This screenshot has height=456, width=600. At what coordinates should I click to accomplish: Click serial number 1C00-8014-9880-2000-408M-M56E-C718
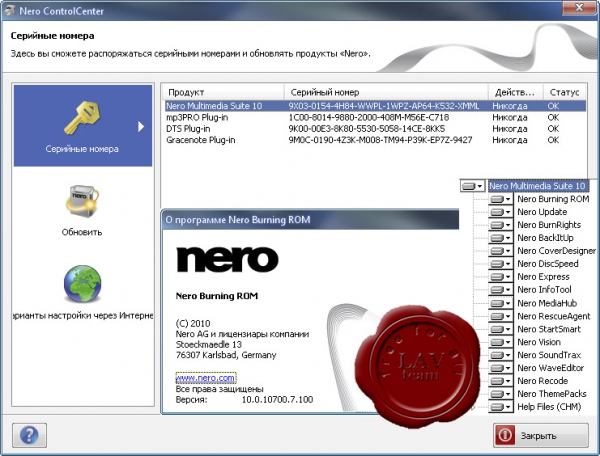(x=368, y=117)
